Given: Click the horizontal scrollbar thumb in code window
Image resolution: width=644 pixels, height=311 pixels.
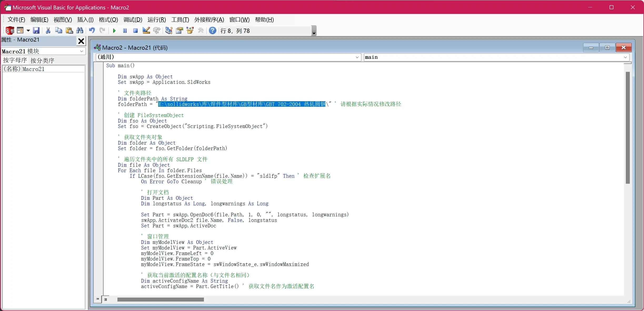Looking at the screenshot, I should click(x=161, y=299).
